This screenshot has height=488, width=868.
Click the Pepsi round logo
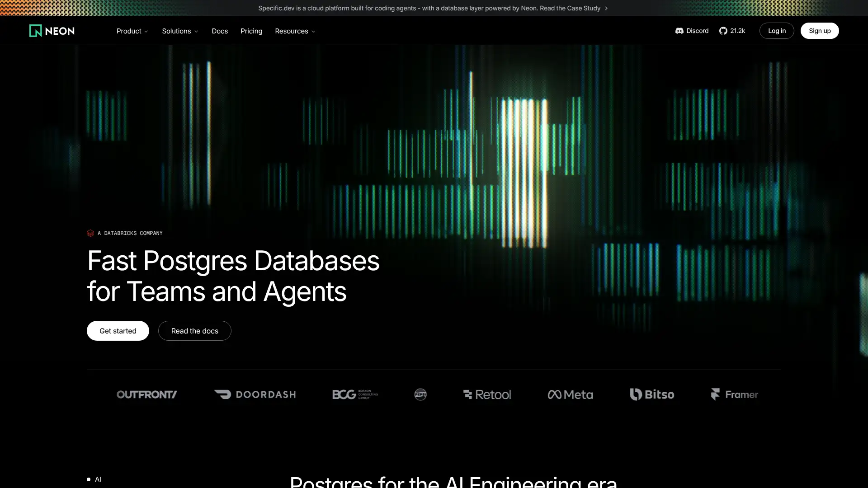(420, 394)
